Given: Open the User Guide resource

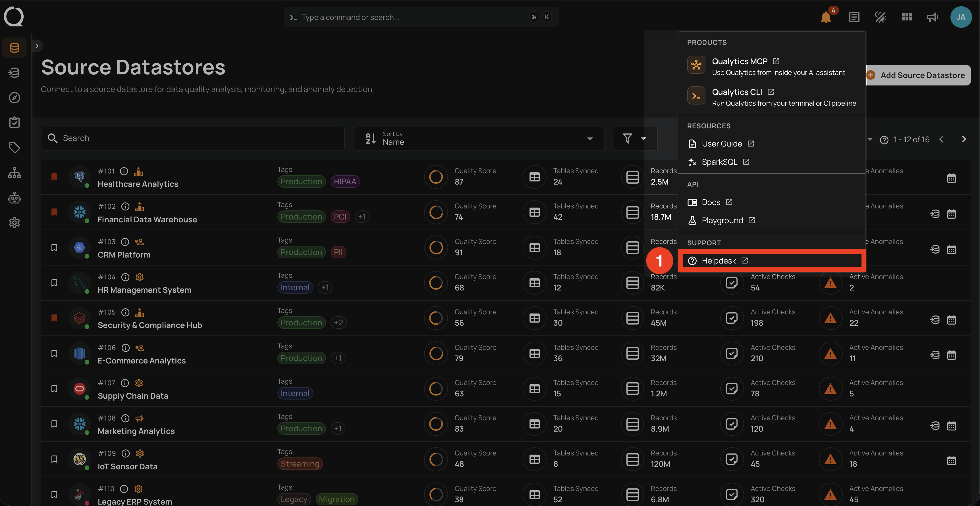Looking at the screenshot, I should (x=771, y=144).
